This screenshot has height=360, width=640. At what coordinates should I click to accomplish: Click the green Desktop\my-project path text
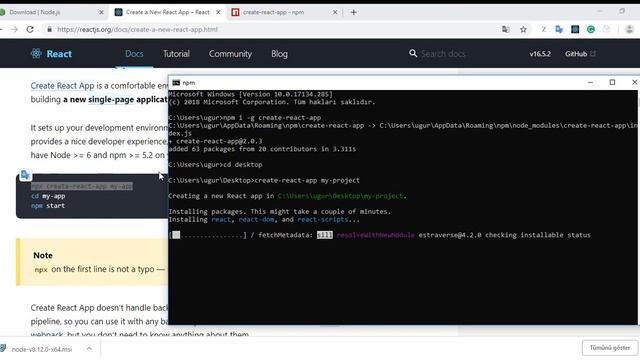click(x=340, y=196)
